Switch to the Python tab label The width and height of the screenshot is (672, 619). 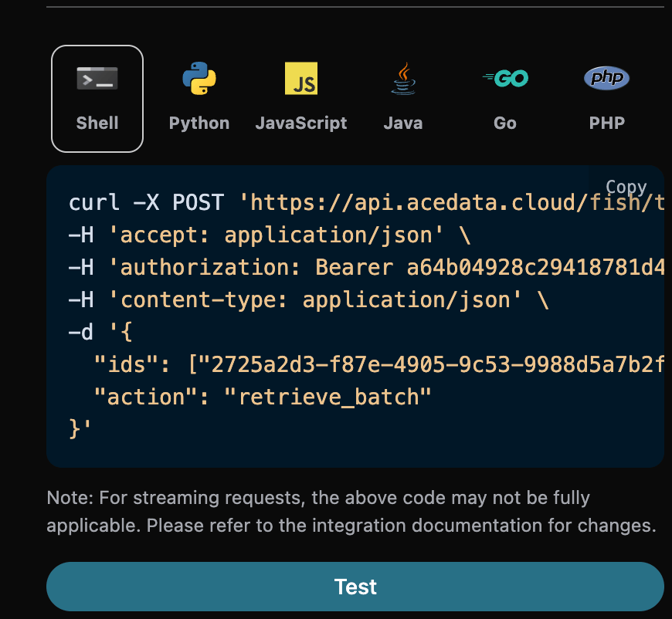tap(199, 123)
